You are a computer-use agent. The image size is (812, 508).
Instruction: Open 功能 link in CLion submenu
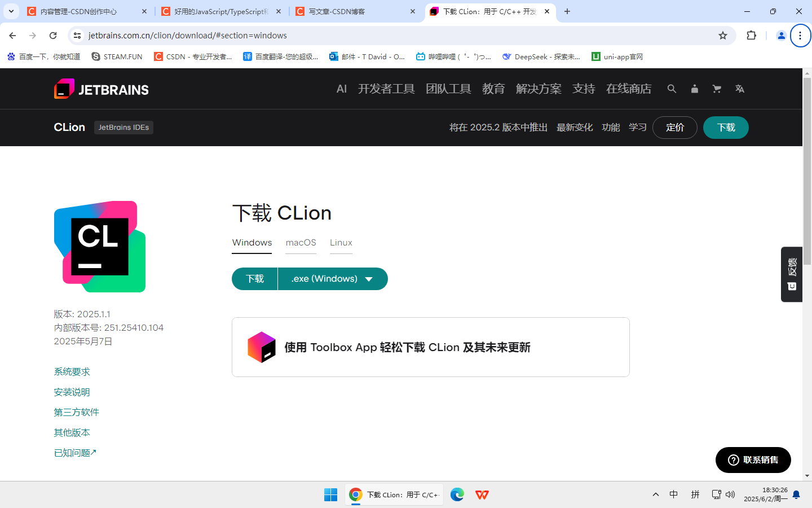point(611,128)
